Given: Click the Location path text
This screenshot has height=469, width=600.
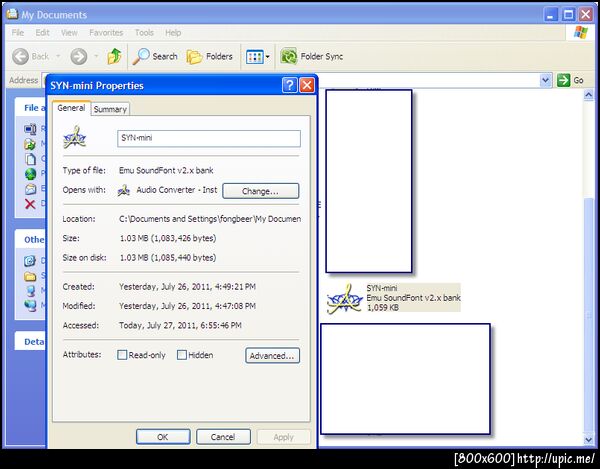Looking at the screenshot, I should pos(210,219).
